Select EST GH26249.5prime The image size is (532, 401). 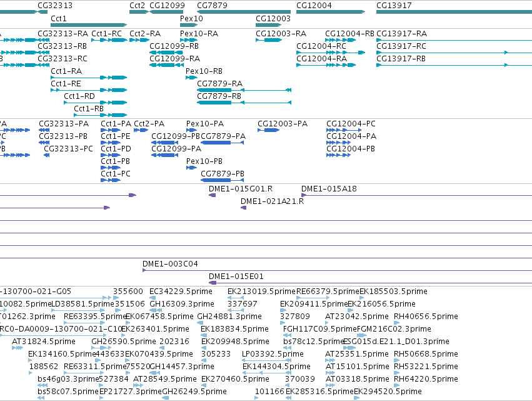click(194, 392)
